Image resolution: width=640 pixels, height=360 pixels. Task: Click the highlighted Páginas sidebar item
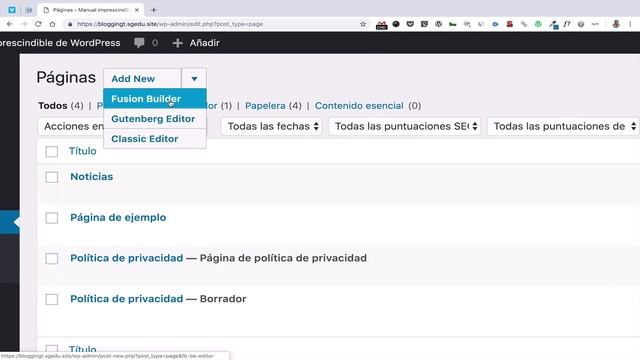pos(10,222)
